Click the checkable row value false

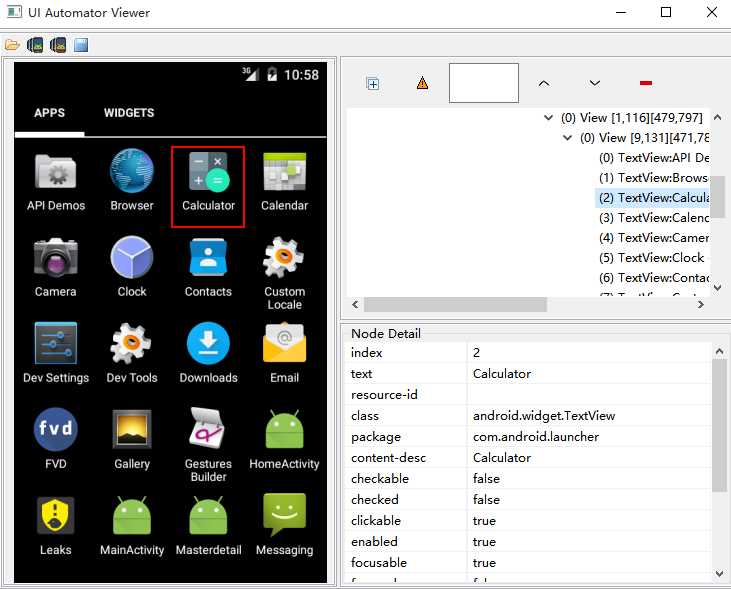[x=486, y=478]
